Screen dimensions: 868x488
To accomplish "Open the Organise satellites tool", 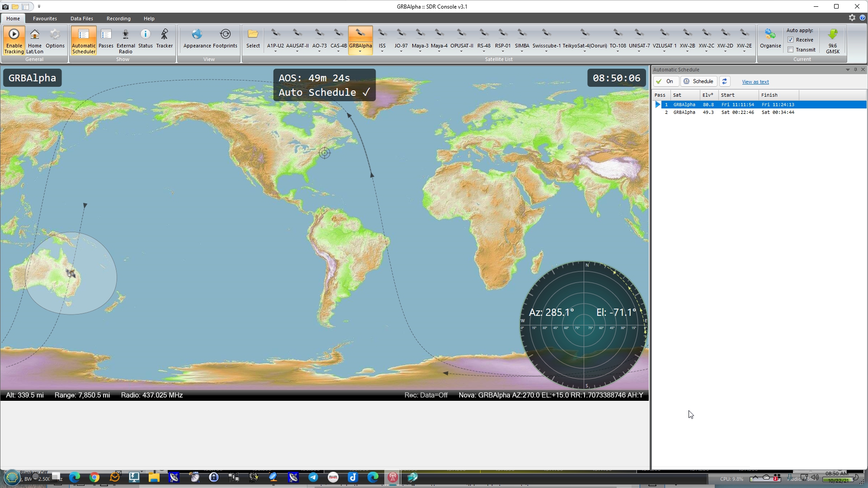I will point(770,39).
